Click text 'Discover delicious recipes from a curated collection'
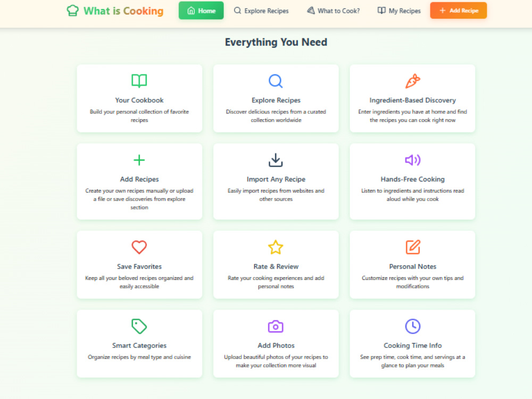The height and width of the screenshot is (399, 532). click(276, 115)
